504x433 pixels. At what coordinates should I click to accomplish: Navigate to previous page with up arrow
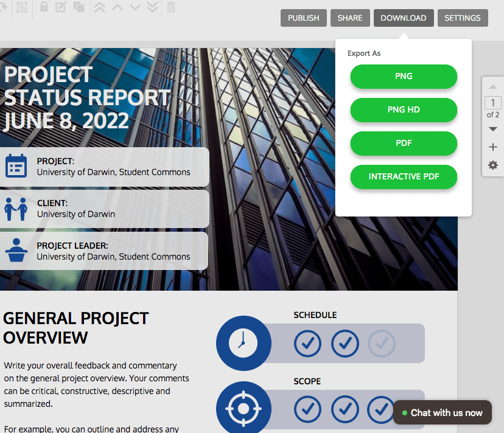(492, 86)
